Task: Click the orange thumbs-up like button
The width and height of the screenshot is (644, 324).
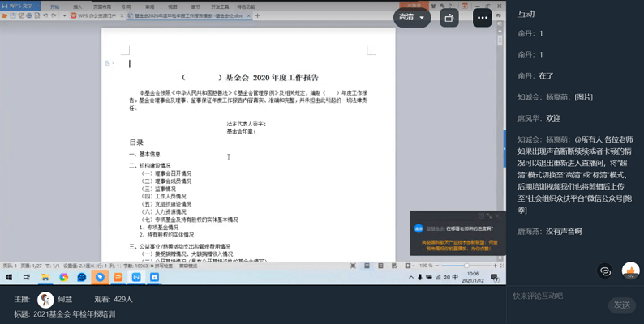Action: tap(630, 271)
